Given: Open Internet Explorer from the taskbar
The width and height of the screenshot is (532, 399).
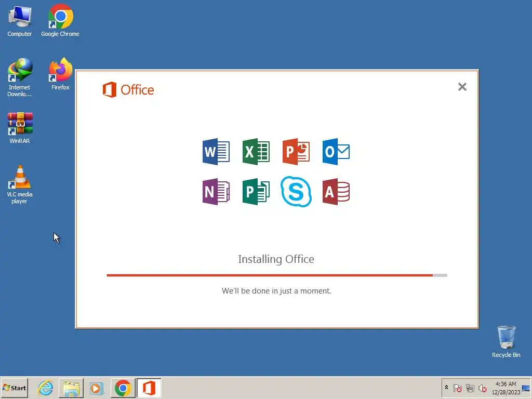Looking at the screenshot, I should point(46,388).
